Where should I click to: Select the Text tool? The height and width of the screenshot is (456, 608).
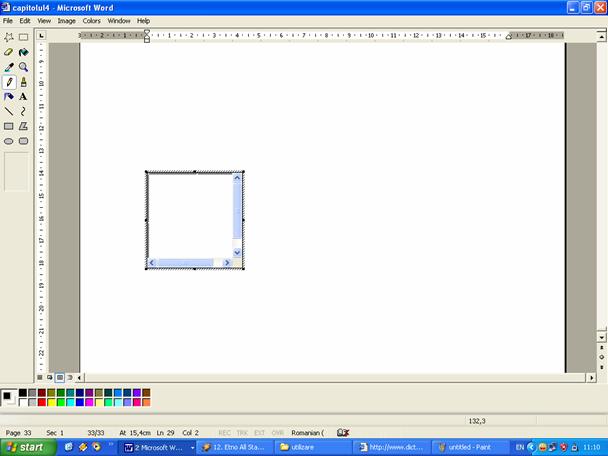23,97
